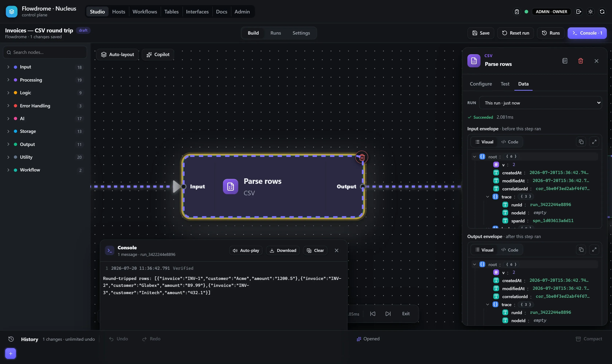612x364 pixels.
Task: Click the Search nodes input field
Action: (x=45, y=52)
